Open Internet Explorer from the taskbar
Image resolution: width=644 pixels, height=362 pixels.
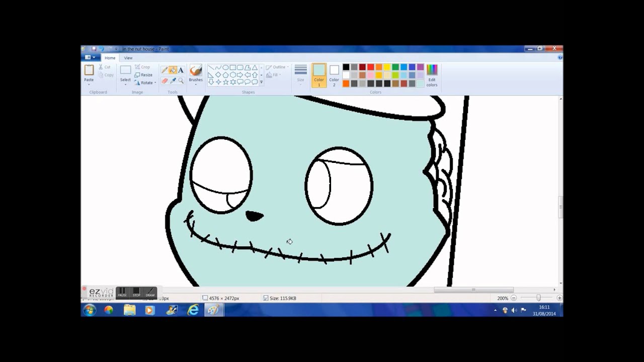click(x=193, y=310)
